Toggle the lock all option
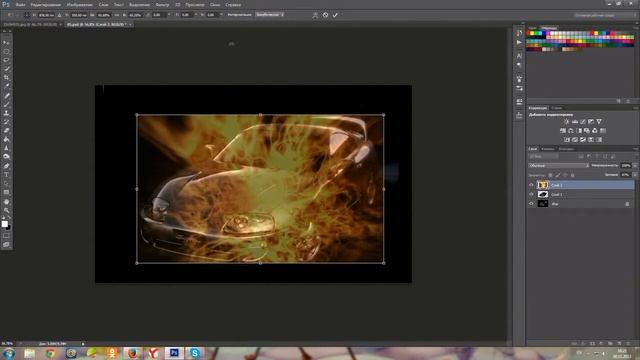 tap(572, 175)
